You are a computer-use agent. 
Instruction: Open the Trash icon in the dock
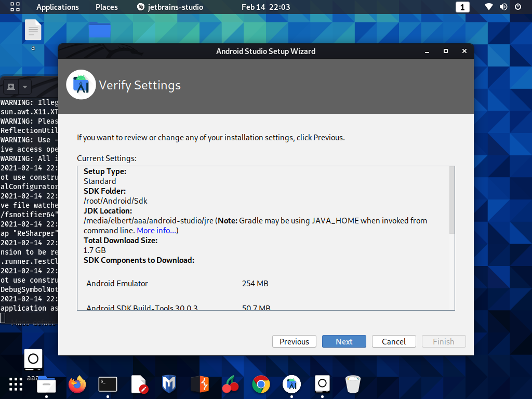point(353,384)
